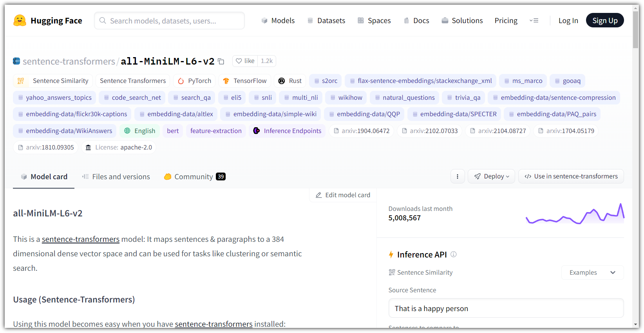The width and height of the screenshot is (644, 333).
Task: Click the embedding-data/flickr30k-captions tag
Action: click(x=72, y=114)
